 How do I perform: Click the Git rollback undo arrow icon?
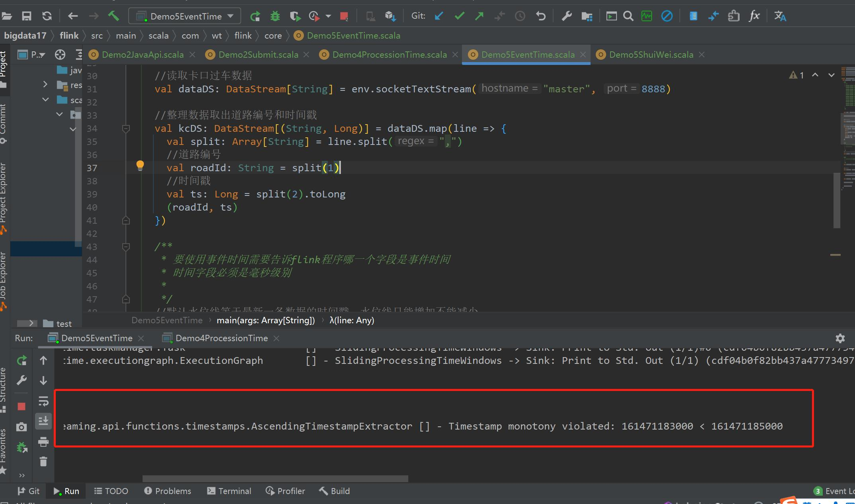(x=540, y=16)
